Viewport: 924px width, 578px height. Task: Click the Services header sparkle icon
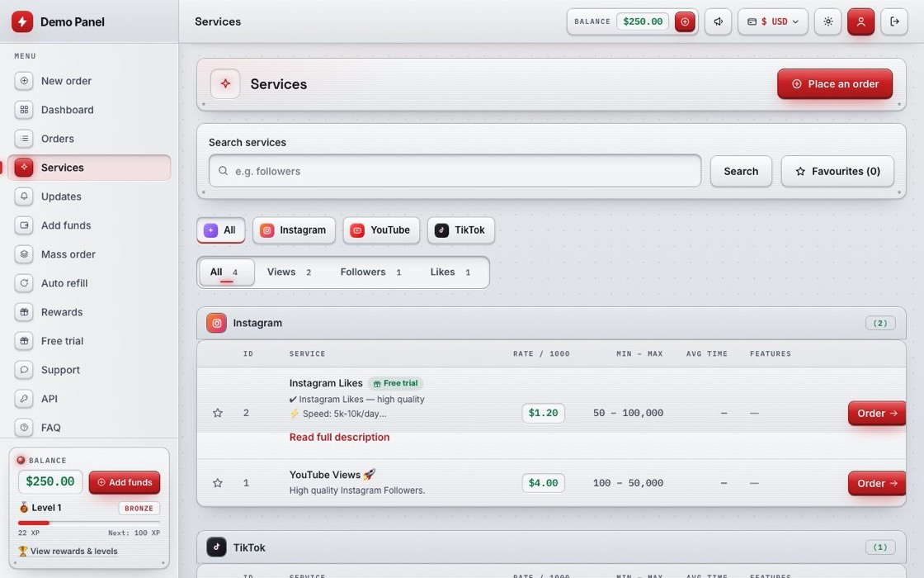(225, 83)
